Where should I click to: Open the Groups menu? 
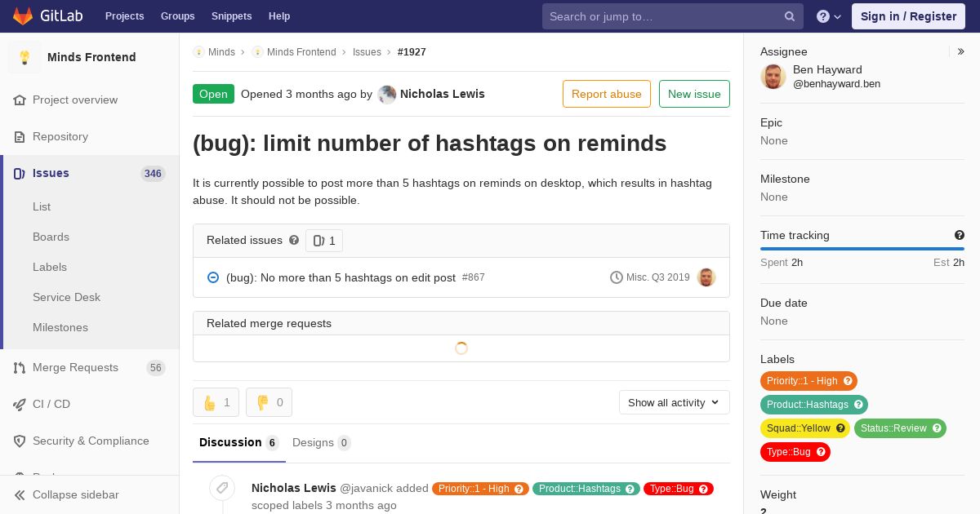(178, 16)
